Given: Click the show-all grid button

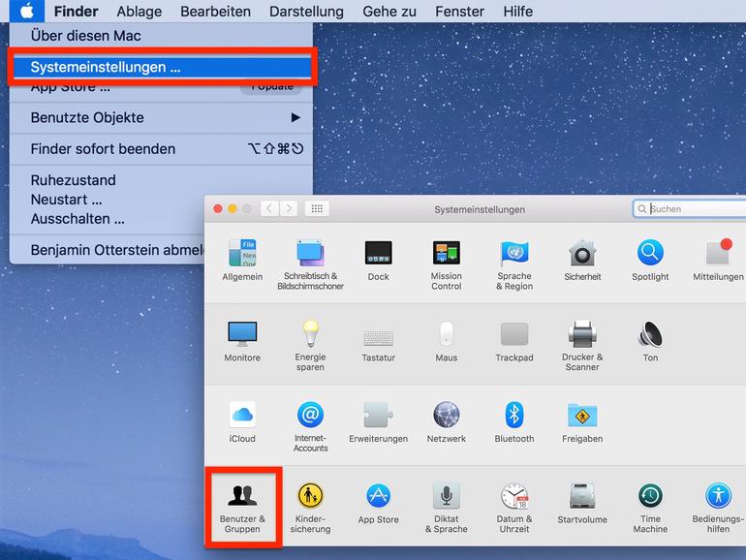Looking at the screenshot, I should (317, 208).
